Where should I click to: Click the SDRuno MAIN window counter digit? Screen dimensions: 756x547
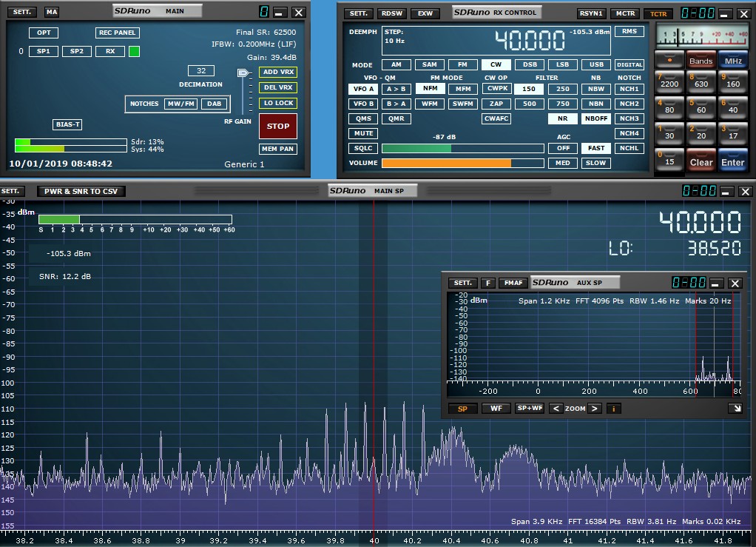tap(264, 12)
